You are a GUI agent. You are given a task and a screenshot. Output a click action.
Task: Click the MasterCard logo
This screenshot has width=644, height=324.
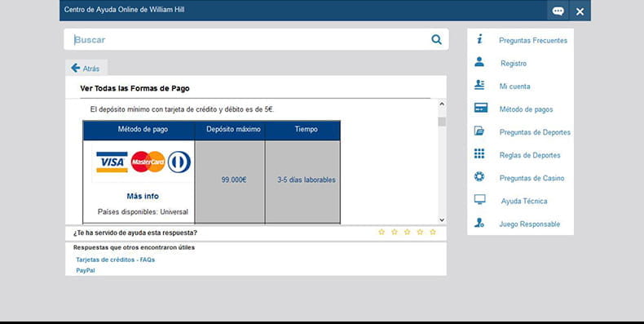[148, 162]
